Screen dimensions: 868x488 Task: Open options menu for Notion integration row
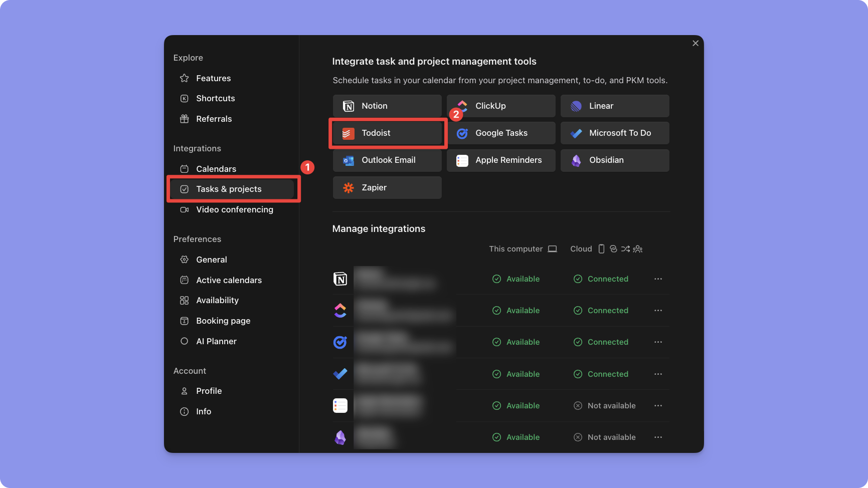coord(658,279)
